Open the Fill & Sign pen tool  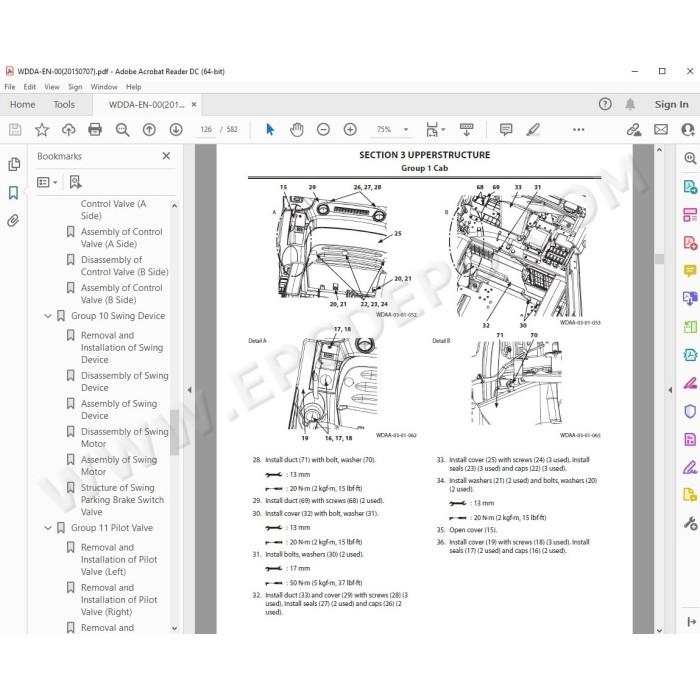690,467
